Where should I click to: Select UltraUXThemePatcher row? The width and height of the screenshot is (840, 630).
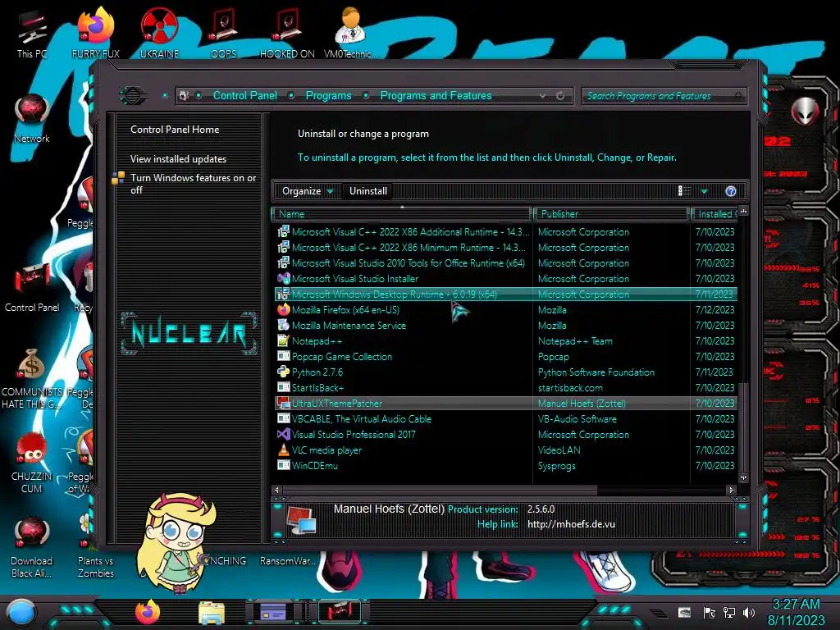point(505,403)
